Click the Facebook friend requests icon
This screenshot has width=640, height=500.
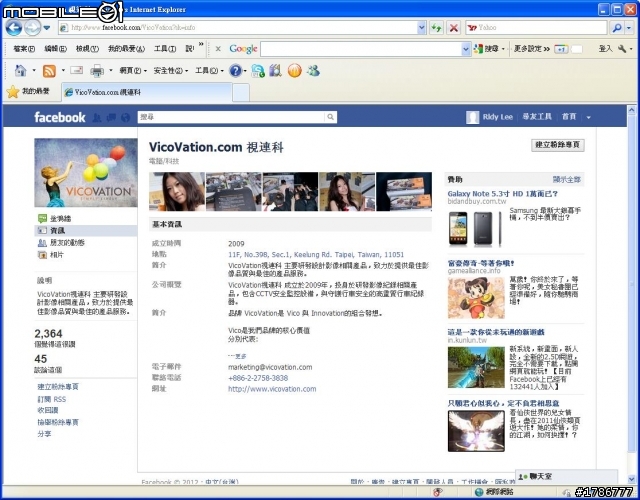[97, 118]
